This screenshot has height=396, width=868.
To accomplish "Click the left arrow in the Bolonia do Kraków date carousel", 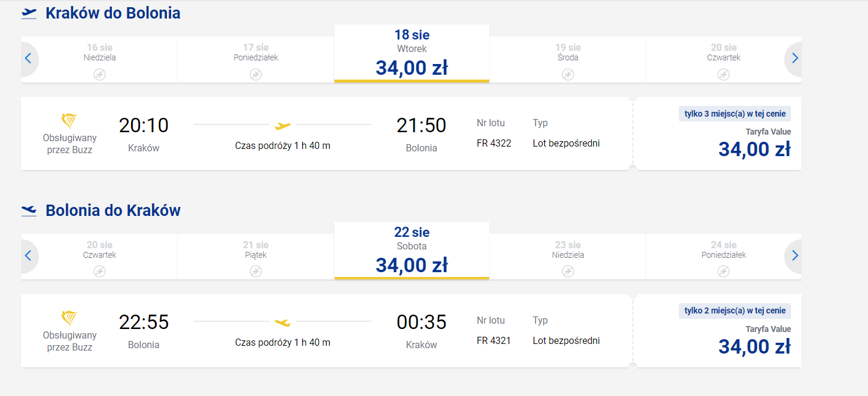I will (x=28, y=256).
